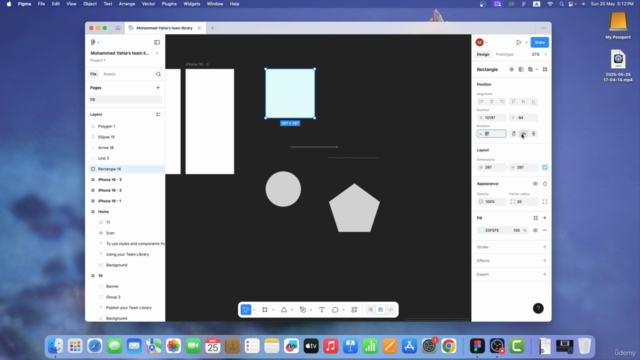Select the Polygon shape tool
The image size is (640, 360).
pyautogui.click(x=284, y=310)
